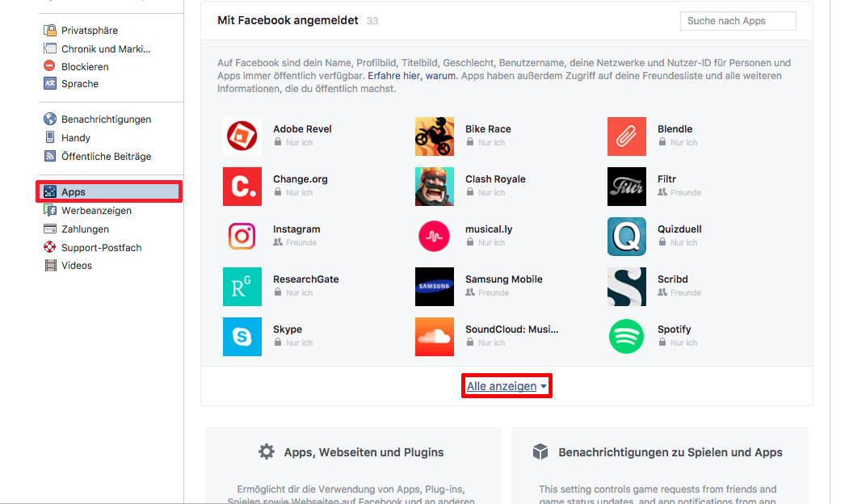Open the ResearchGate app name link
This screenshot has width=866, height=504.
tap(306, 279)
